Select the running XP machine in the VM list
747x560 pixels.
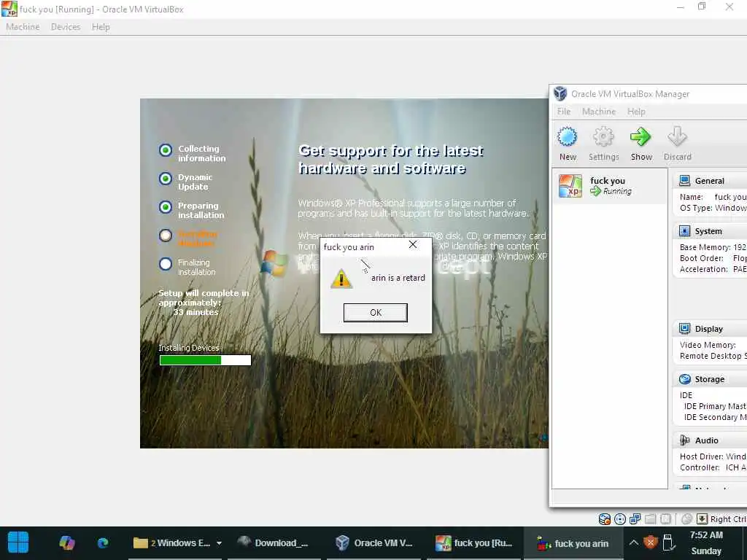pos(610,186)
